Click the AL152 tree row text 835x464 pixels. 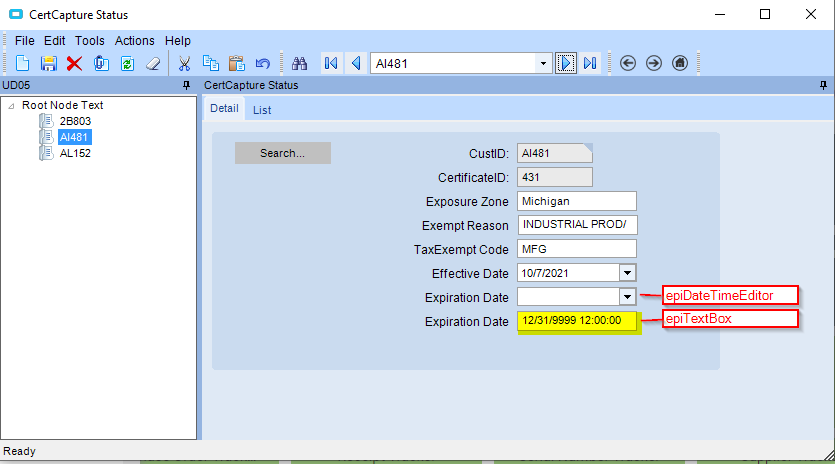[x=75, y=153]
